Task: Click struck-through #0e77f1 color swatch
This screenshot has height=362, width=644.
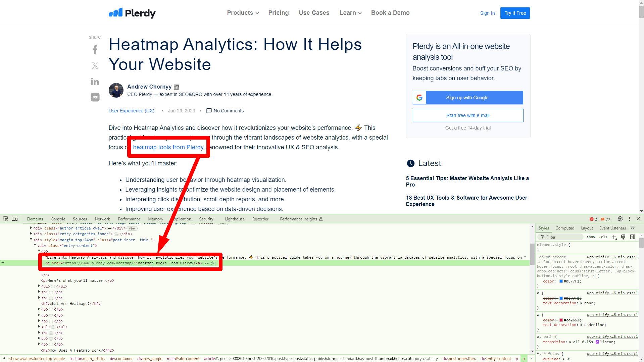Action: tap(561, 298)
